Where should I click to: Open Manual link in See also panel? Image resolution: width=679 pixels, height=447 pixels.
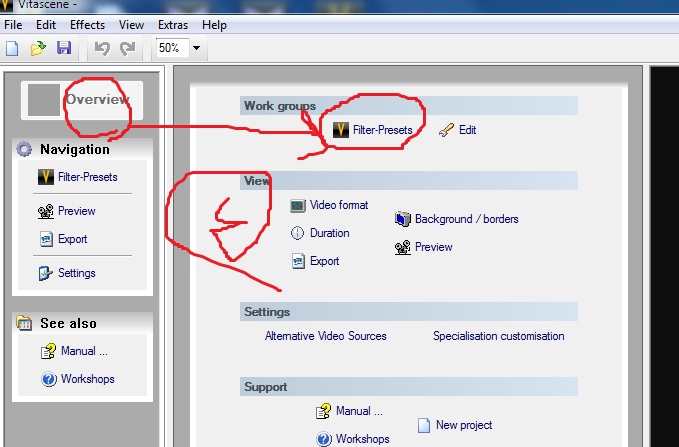tap(84, 350)
